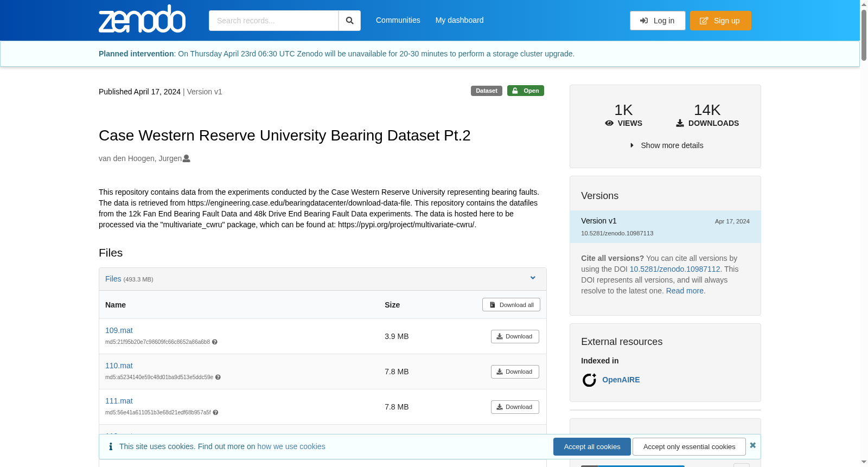Click the magnifier search button
The width and height of the screenshot is (868, 467).
pyautogui.click(x=350, y=21)
